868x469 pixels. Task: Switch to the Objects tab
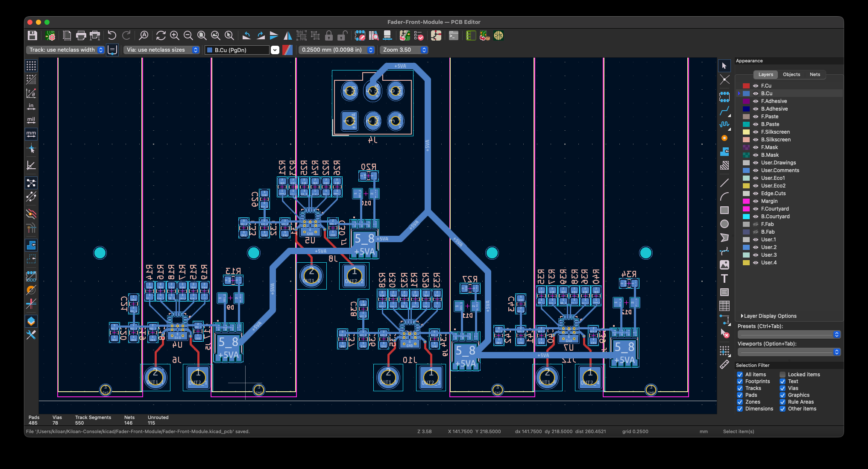(791, 74)
